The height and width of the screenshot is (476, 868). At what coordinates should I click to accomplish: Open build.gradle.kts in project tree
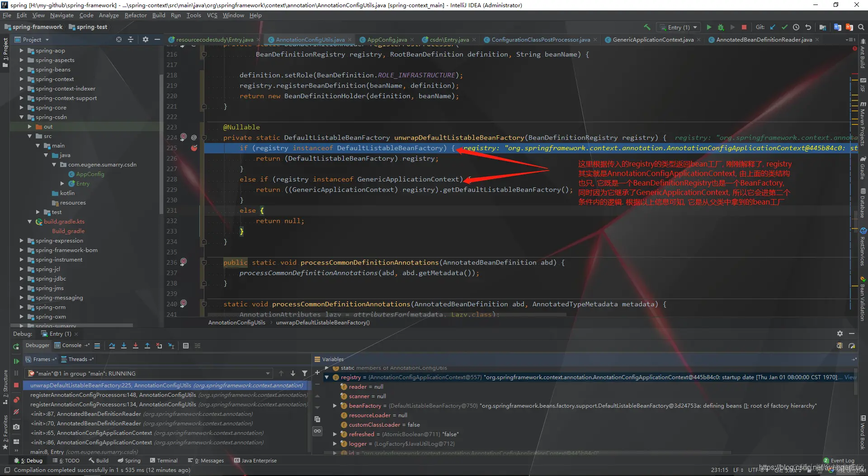point(64,222)
